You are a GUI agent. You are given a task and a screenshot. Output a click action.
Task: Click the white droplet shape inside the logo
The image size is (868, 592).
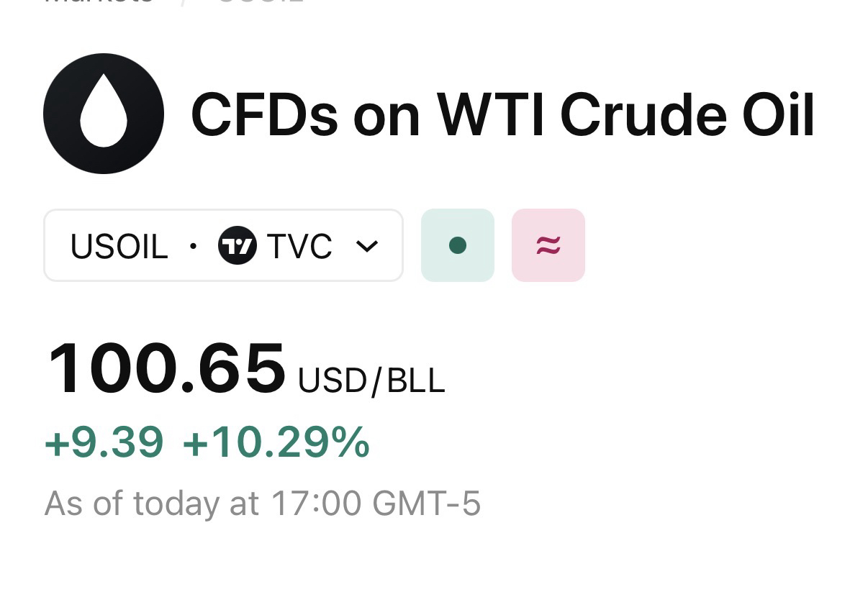(x=104, y=114)
